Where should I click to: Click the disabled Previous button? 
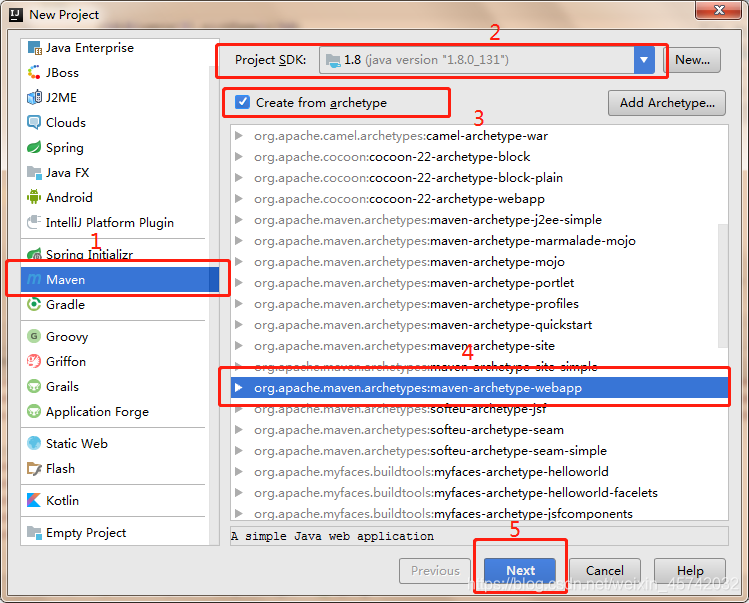(x=435, y=571)
